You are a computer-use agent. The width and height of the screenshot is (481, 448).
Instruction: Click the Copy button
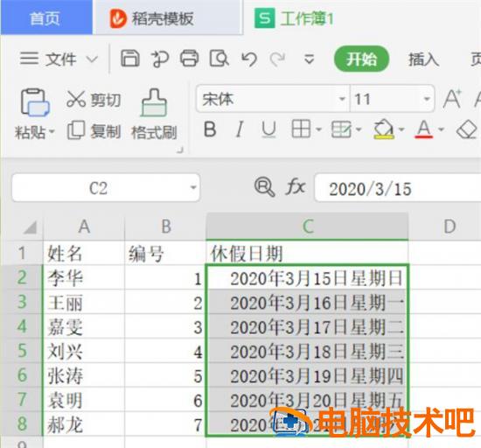94,131
